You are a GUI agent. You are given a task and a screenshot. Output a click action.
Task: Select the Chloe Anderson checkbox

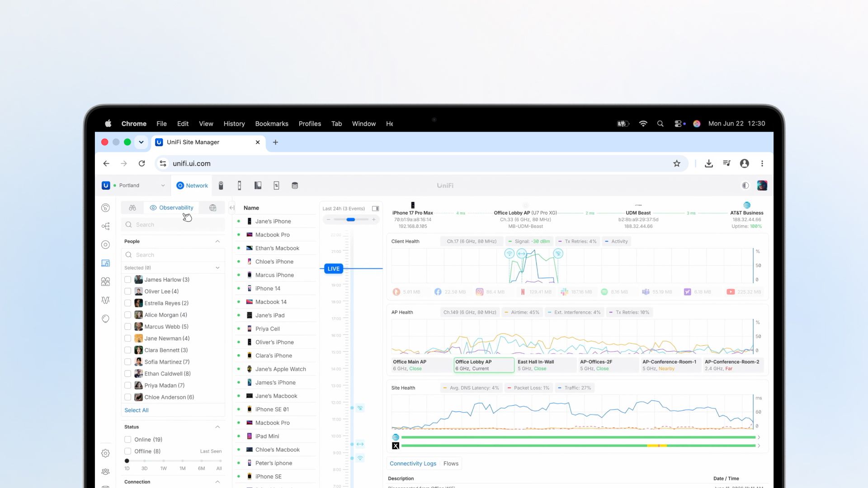pos(127,397)
